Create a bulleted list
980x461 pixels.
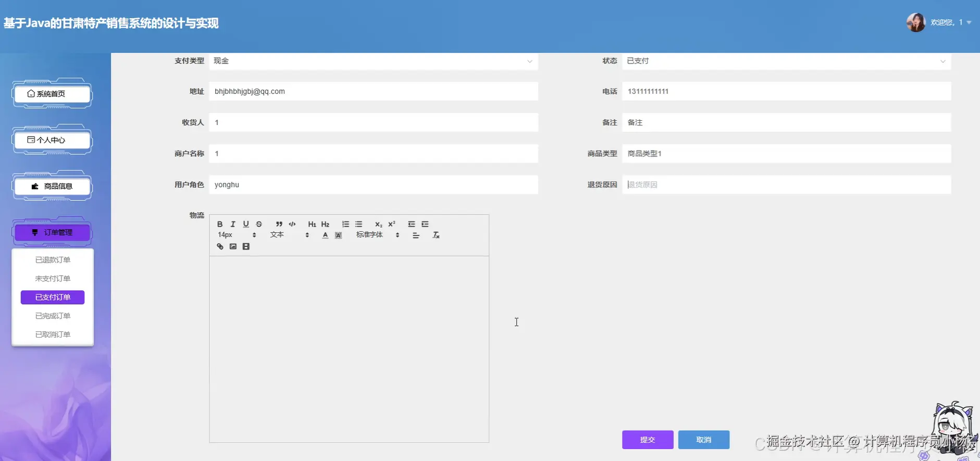358,224
